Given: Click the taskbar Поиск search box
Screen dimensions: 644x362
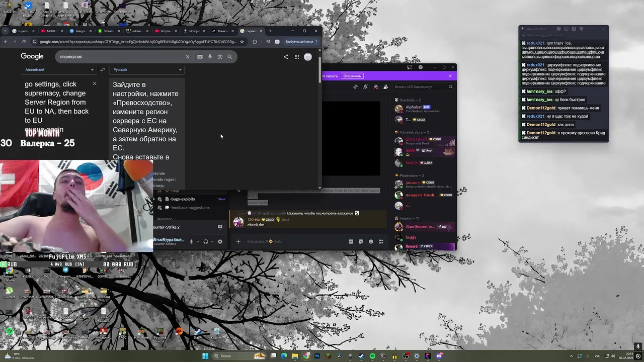Looking at the screenshot, I should pyautogui.click(x=239, y=356).
